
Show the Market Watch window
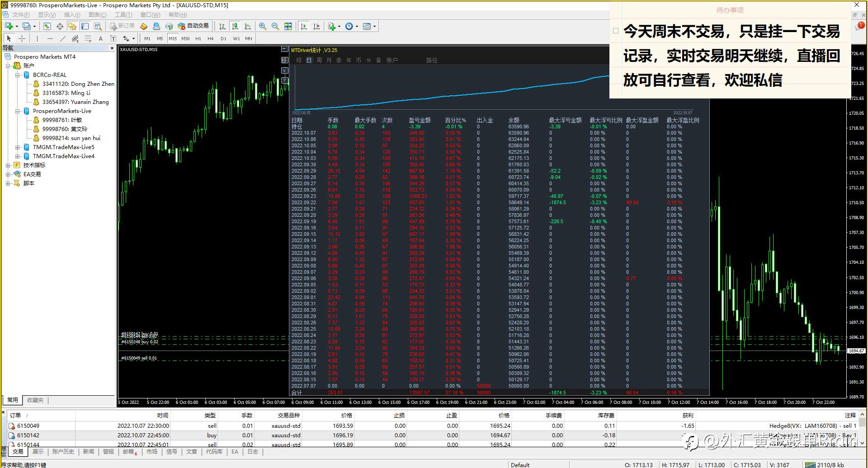tap(47, 26)
